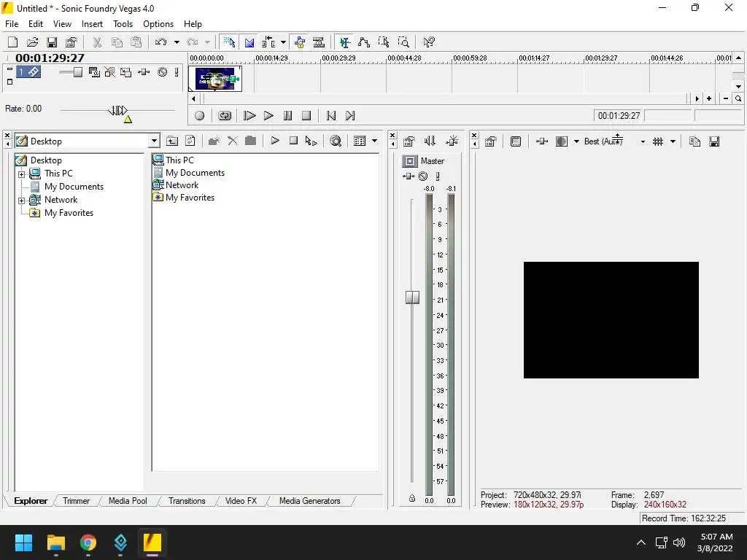
Task: Click Explorer Start Preview play icon
Action: 275,141
